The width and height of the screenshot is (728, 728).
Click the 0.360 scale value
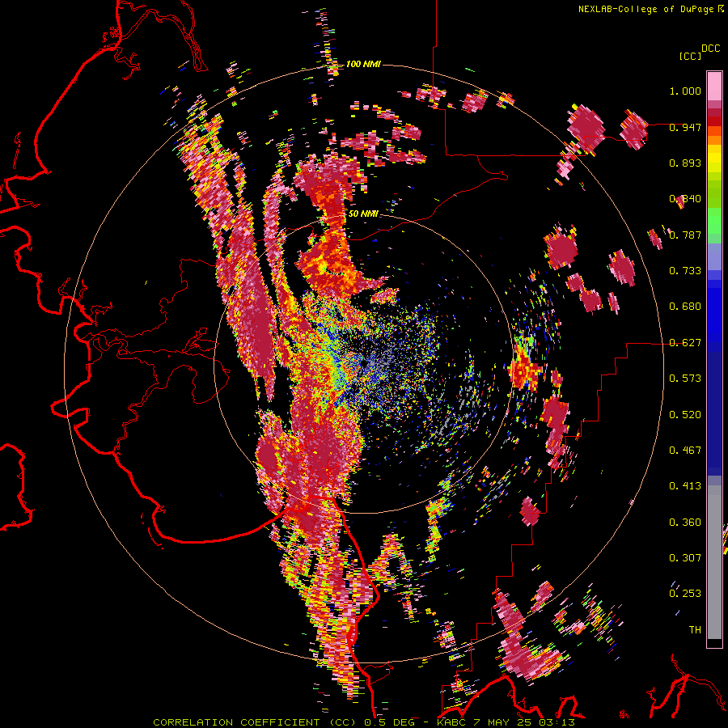tap(685, 523)
